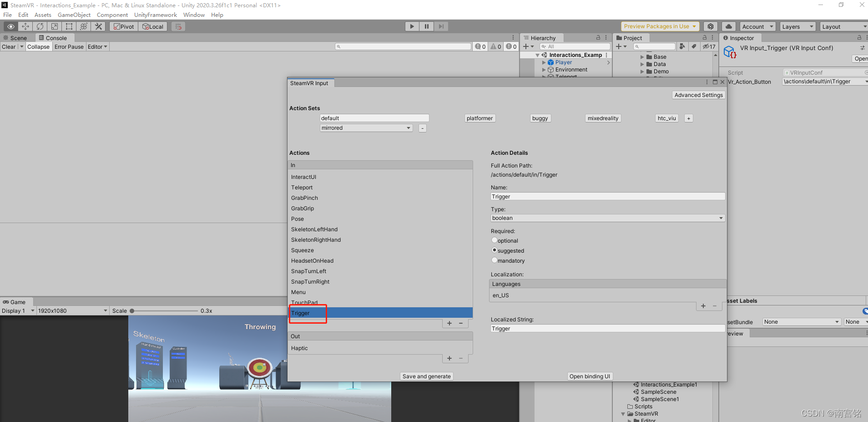Search by type in Project panel
868x422 pixels.
point(682,46)
